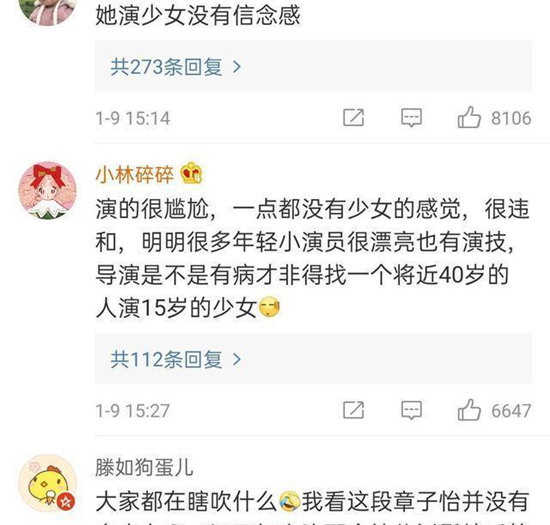Tap the red verification badge on chick avatar
This screenshot has width=550, height=525.
66,502
